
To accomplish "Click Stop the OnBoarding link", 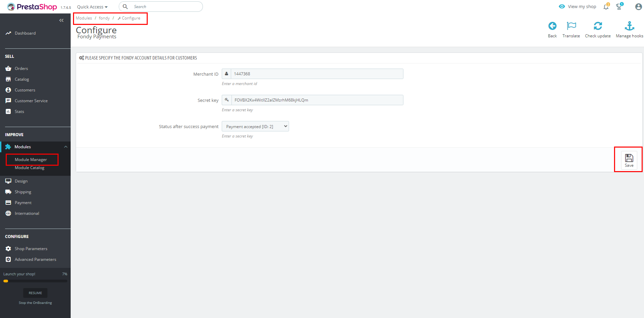I will (35, 303).
